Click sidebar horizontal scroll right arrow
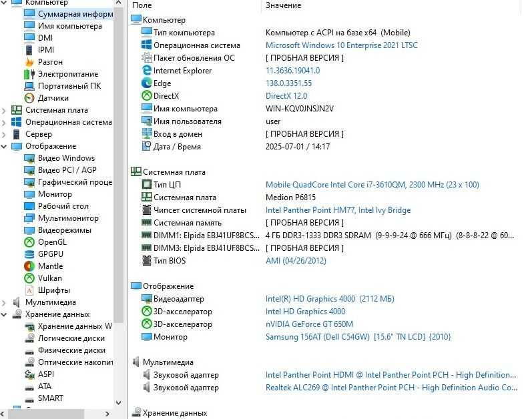The width and height of the screenshot is (532, 419). point(107,414)
